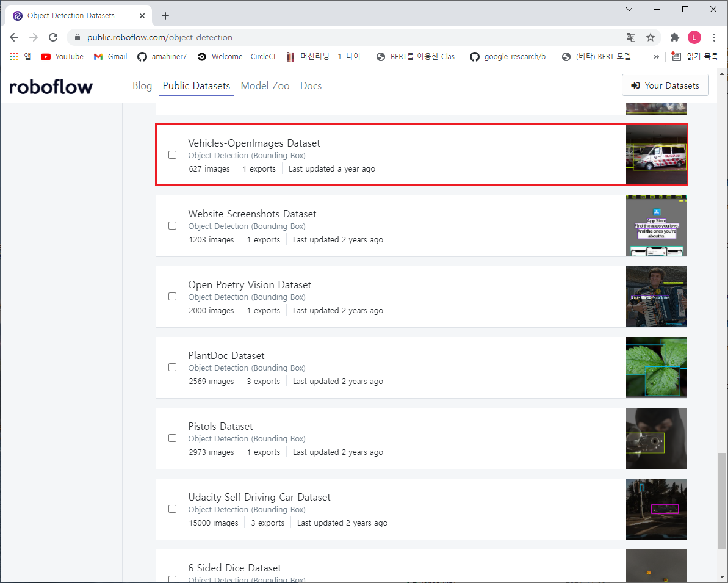Open the PlantDoc Dataset title
Screen dimensions: 728x583
226,355
